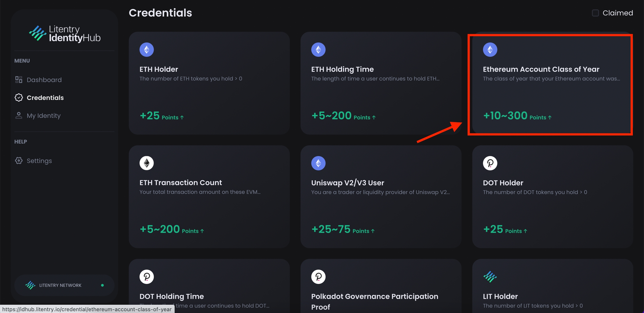Toggle the Claimed checkbox
The width and height of the screenshot is (644, 313).
click(595, 13)
